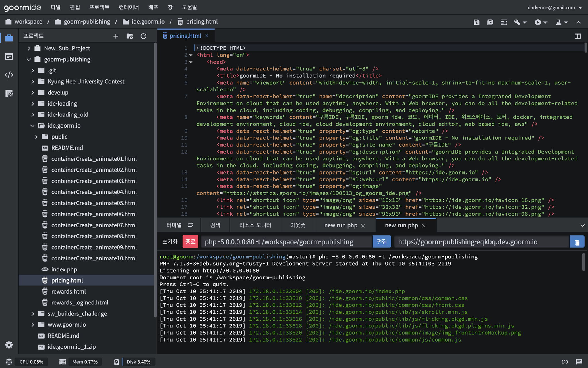Close the pricing.html editor tab
Image resolution: width=588 pixels, height=368 pixels.
(x=207, y=36)
